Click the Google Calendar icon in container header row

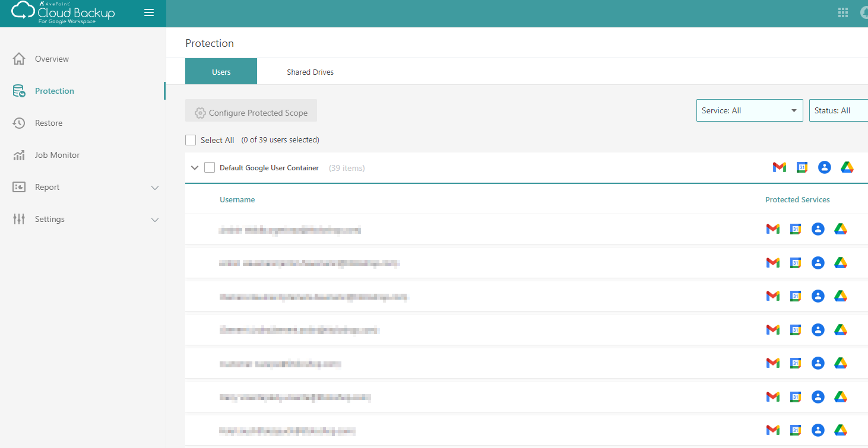tap(802, 168)
